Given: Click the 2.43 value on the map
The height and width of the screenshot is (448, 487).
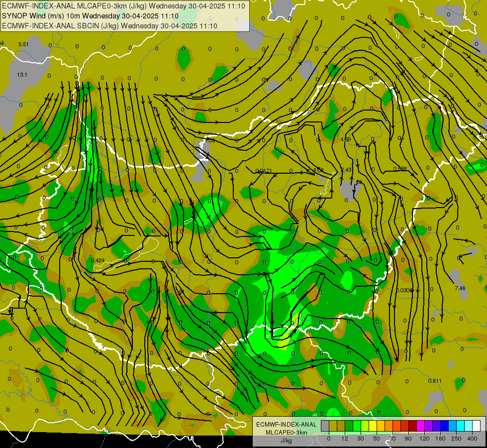Looking at the screenshot, I should (346, 170).
